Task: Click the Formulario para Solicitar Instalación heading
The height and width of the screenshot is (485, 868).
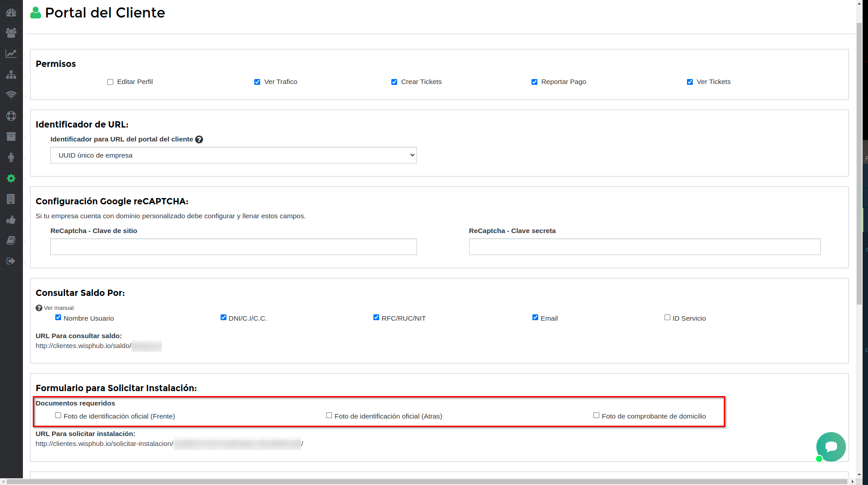Action: click(116, 388)
